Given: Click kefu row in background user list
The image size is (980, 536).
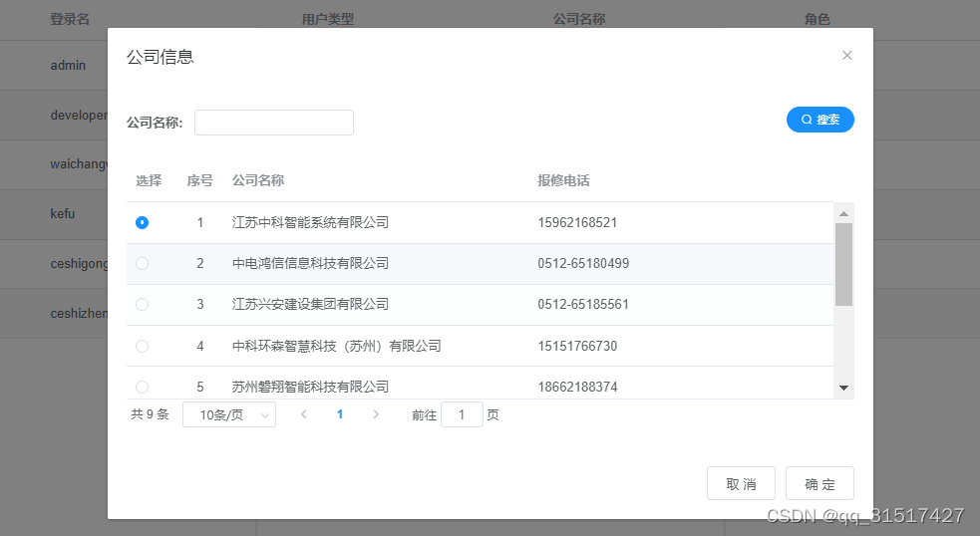Looking at the screenshot, I should click(x=63, y=213).
